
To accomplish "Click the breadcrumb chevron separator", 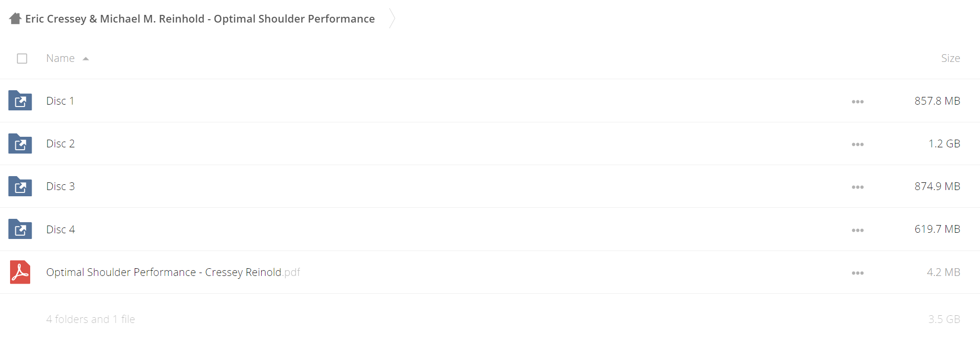I will (x=392, y=19).
